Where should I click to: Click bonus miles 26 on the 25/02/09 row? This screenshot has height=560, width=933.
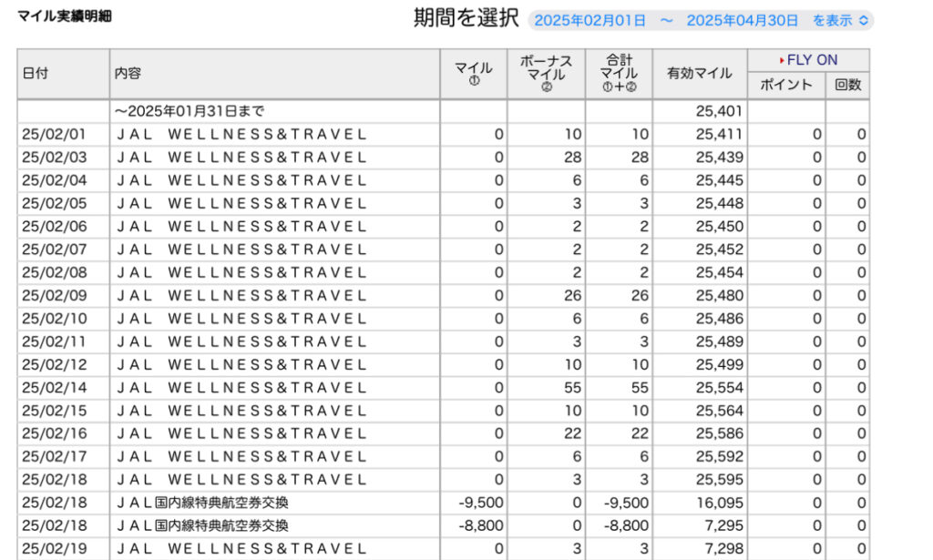572,295
